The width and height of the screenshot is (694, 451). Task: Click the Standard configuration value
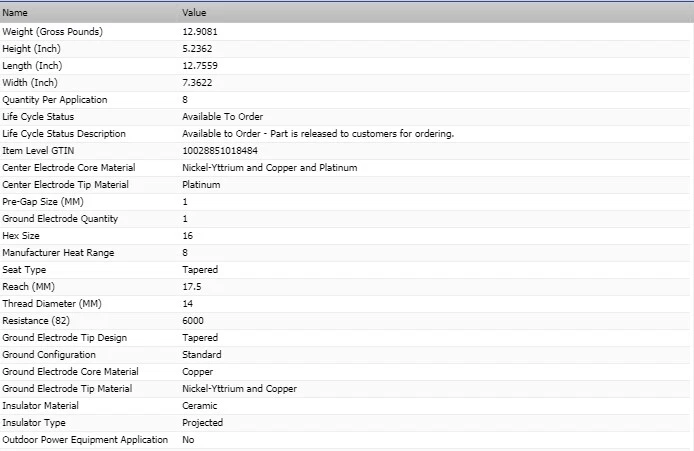(x=202, y=355)
